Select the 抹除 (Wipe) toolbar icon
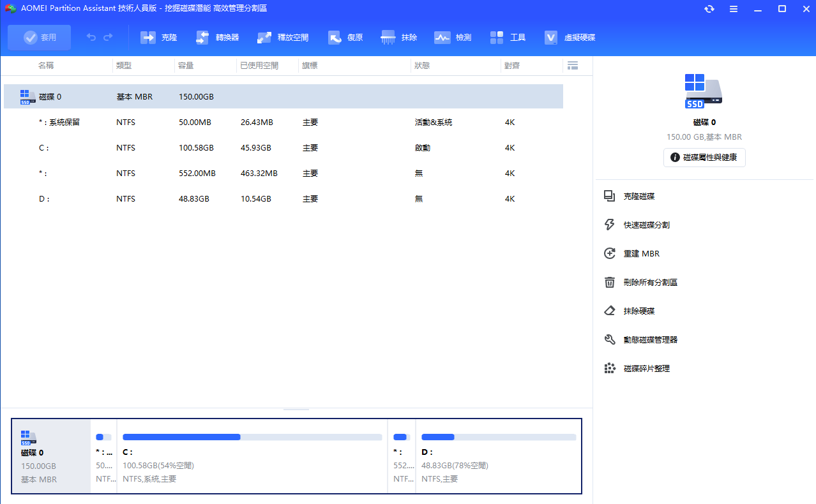This screenshot has width=816, height=504. pos(399,38)
